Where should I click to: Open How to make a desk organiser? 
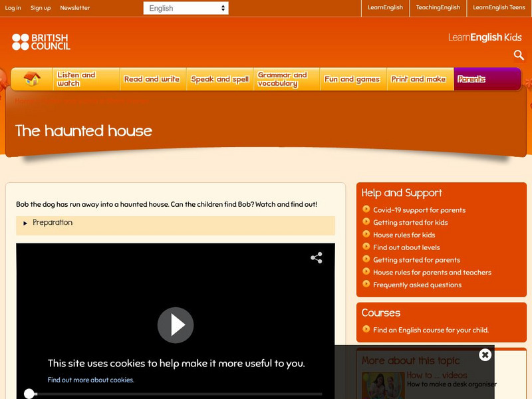pos(452,384)
